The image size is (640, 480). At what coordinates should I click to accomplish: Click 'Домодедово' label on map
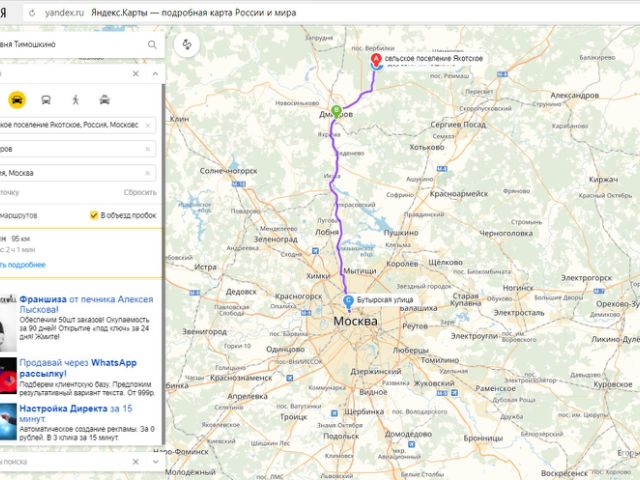point(408,434)
